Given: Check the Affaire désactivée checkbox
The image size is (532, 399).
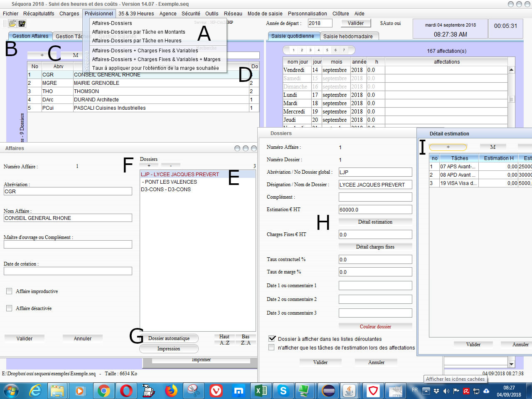Looking at the screenshot, I should click(x=9, y=308).
